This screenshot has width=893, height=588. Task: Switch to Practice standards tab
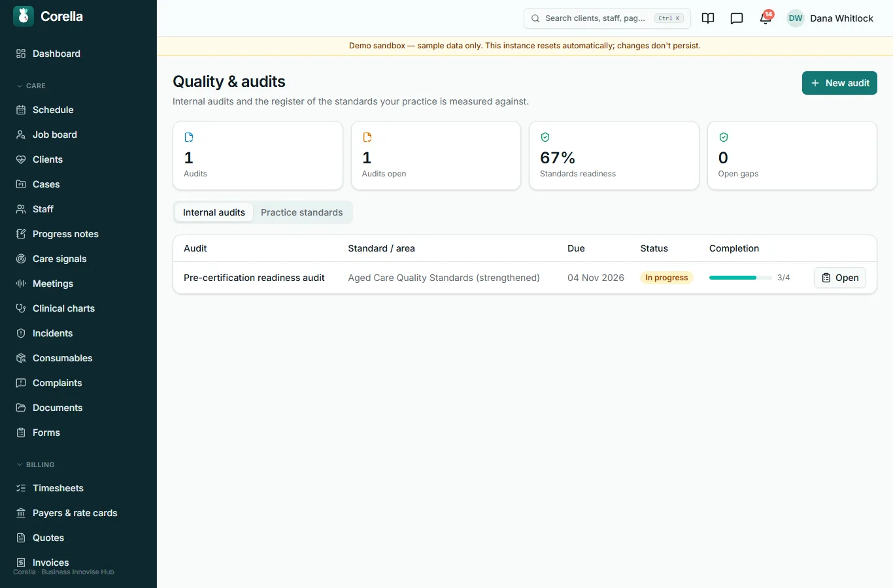[301, 212]
